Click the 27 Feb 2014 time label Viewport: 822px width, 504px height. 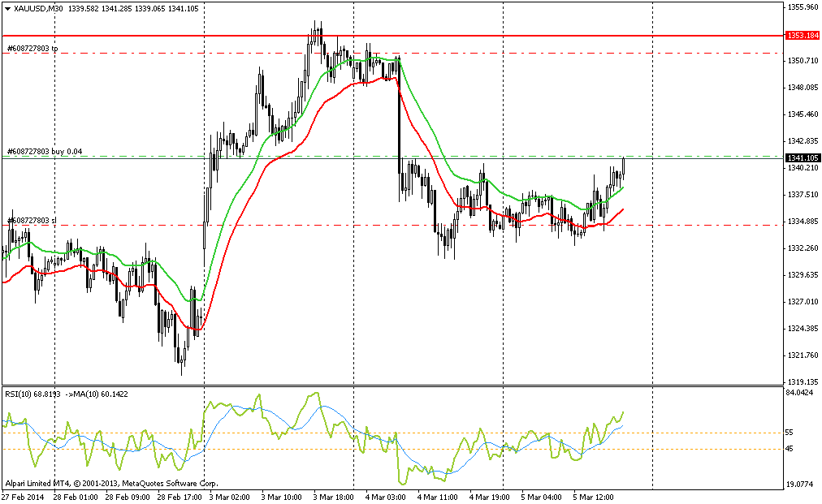[23, 498]
